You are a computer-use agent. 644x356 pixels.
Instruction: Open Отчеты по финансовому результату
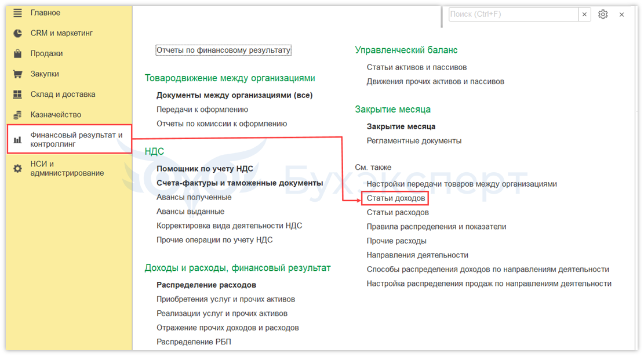coord(223,50)
